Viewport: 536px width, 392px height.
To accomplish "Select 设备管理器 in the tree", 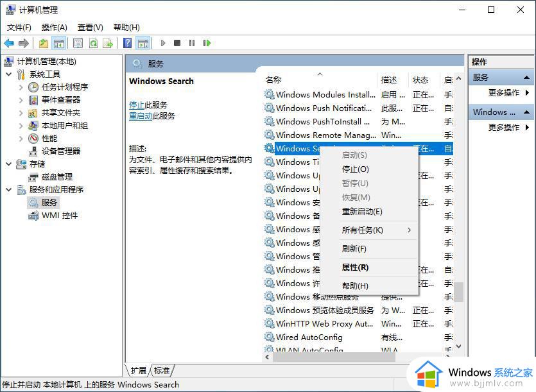I will pyautogui.click(x=61, y=151).
